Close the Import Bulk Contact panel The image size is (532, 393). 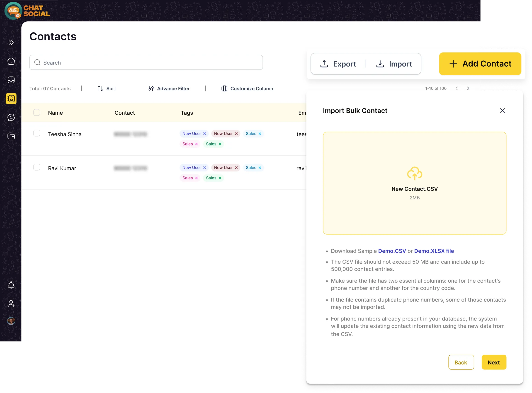502,111
